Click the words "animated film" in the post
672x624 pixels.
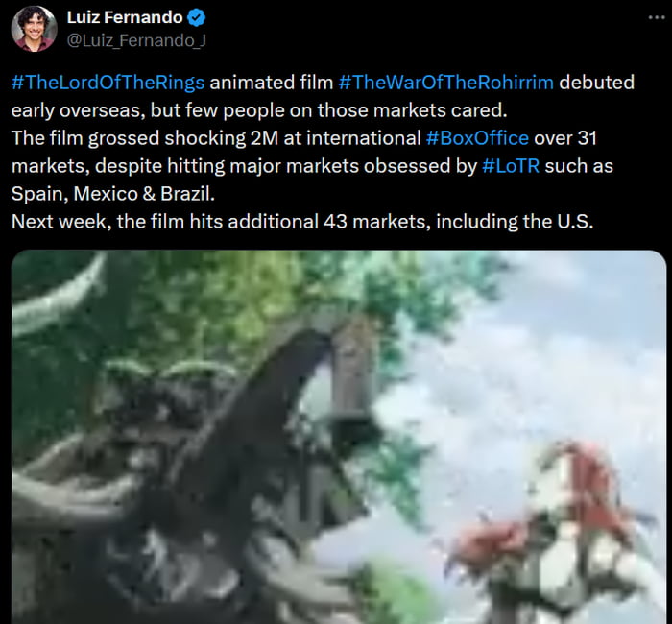[272, 83]
